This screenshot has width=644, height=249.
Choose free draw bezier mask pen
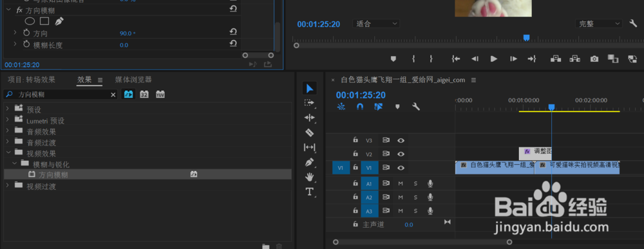tap(59, 21)
